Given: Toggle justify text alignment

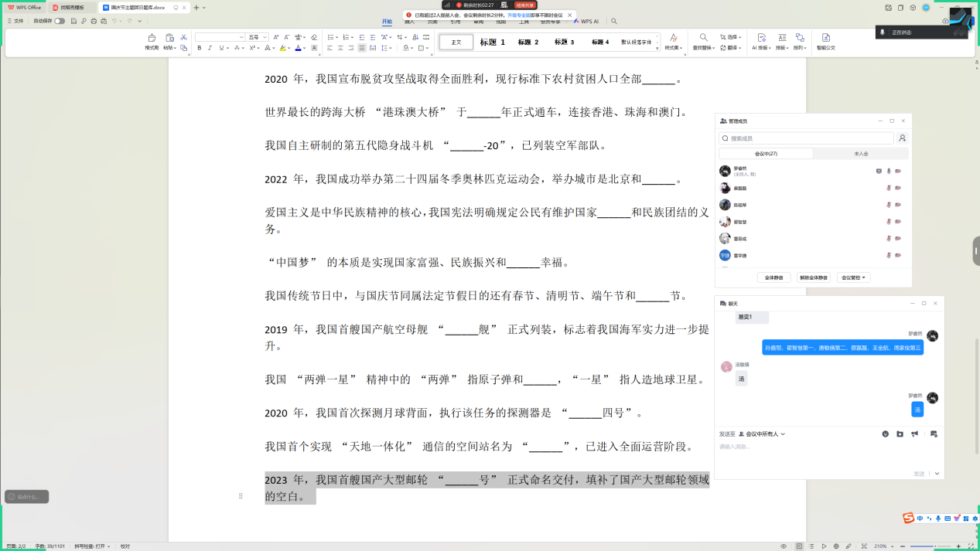Looking at the screenshot, I should click(362, 48).
